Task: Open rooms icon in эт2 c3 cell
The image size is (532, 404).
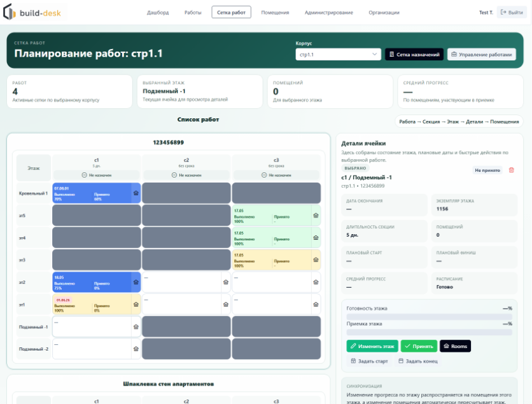Action: [x=316, y=282]
